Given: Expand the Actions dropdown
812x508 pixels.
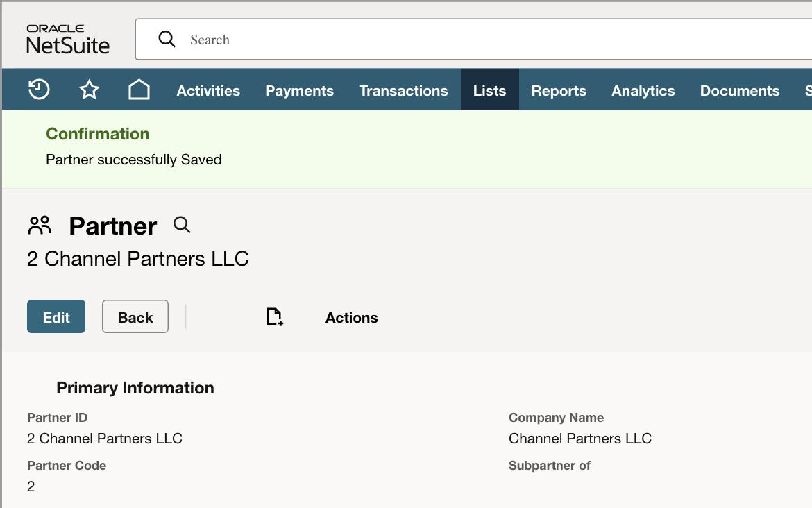Looking at the screenshot, I should 352,317.
